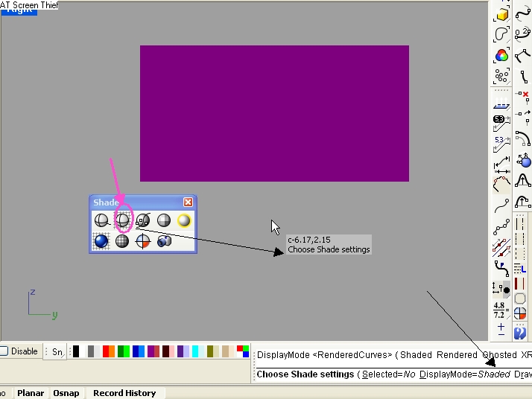Pick the green color swatch
The image size is (532, 399).
click(124, 351)
